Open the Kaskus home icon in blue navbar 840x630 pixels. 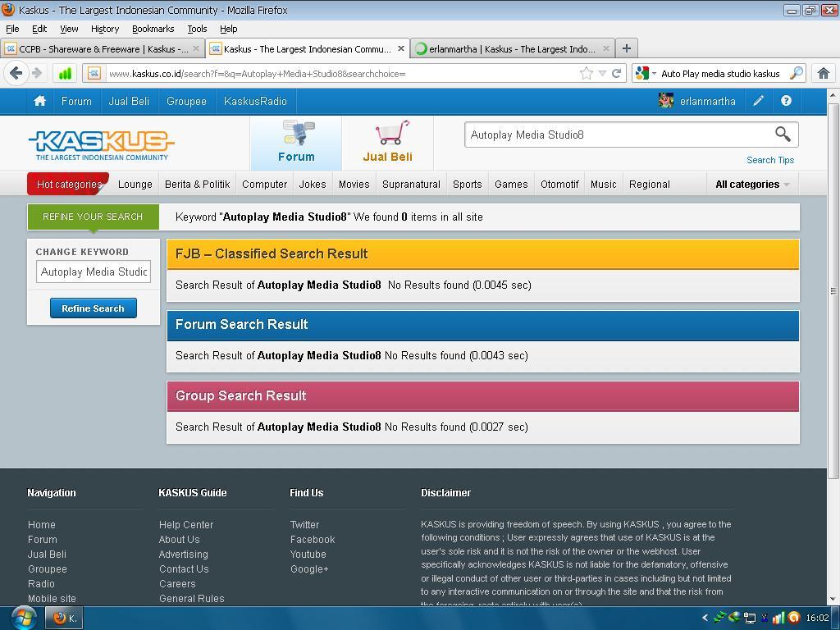39,101
